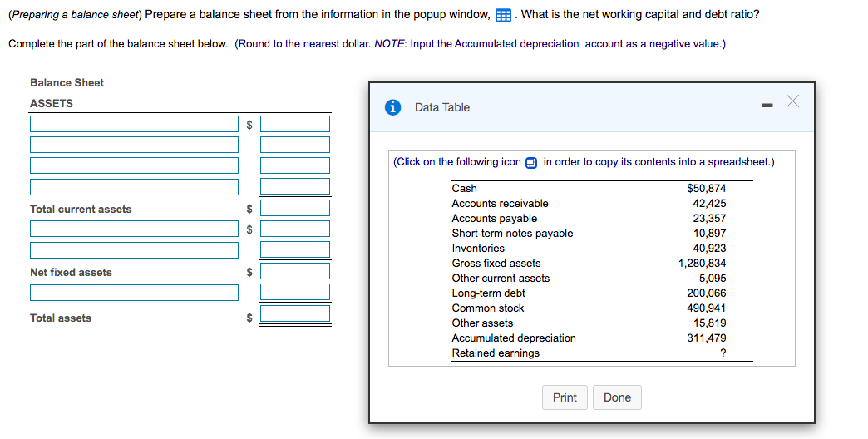Select the amount field below Total current assets
The width and height of the screenshot is (868, 439).
(295, 229)
